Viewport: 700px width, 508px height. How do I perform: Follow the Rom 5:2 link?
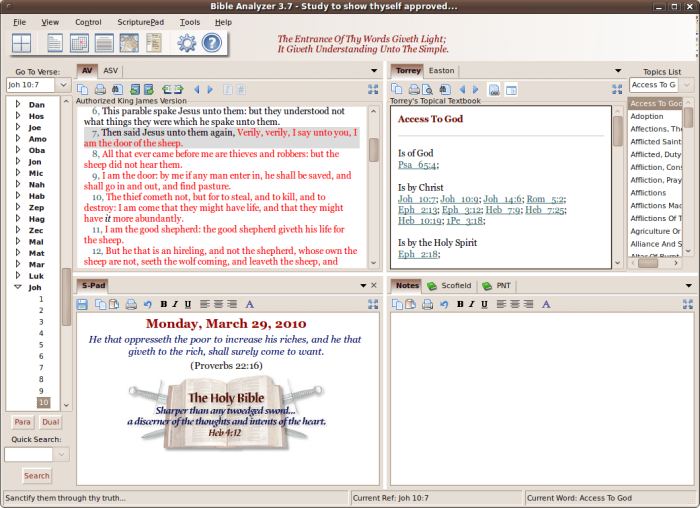pos(545,199)
